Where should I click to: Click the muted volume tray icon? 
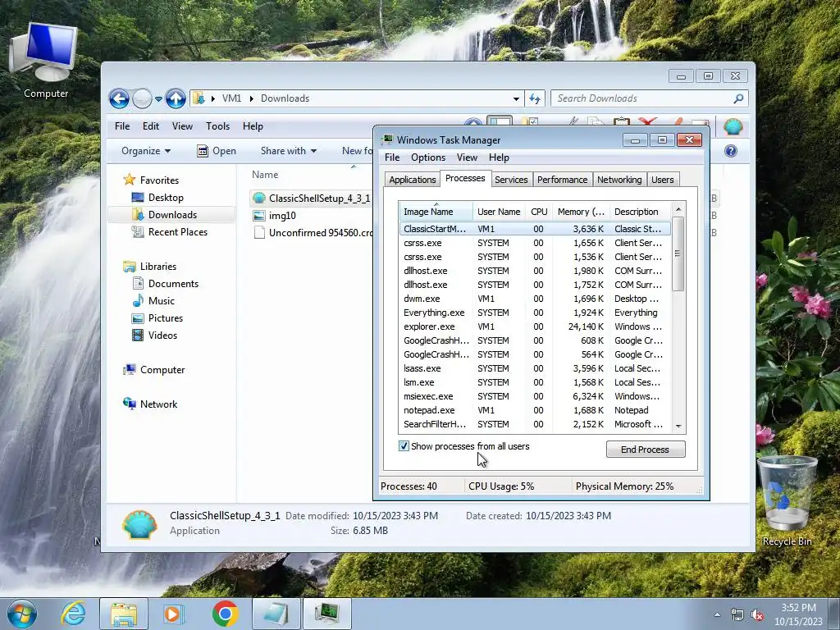coord(757,615)
